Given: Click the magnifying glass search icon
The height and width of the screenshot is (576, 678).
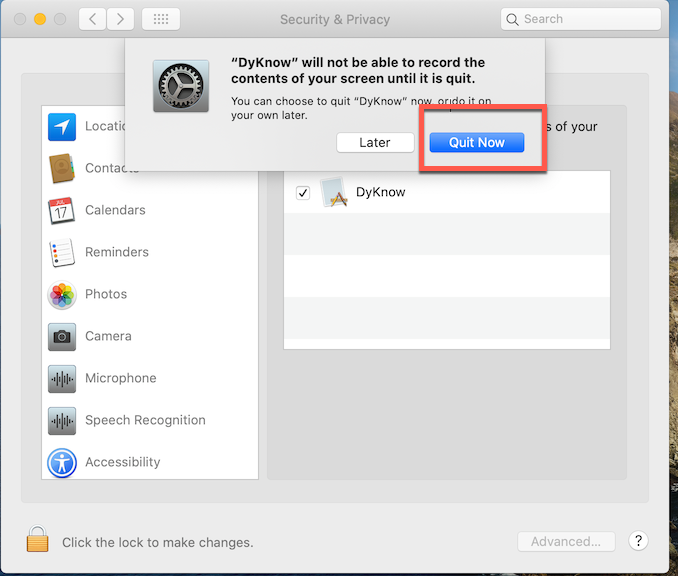Looking at the screenshot, I should [512, 19].
